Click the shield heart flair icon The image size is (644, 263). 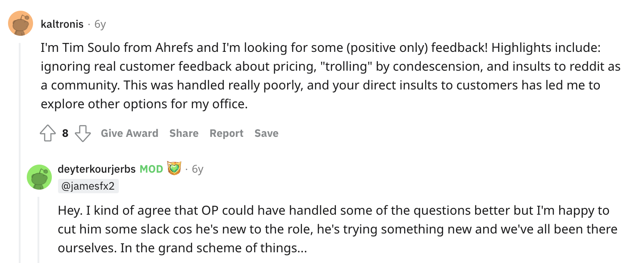pyautogui.click(x=174, y=169)
